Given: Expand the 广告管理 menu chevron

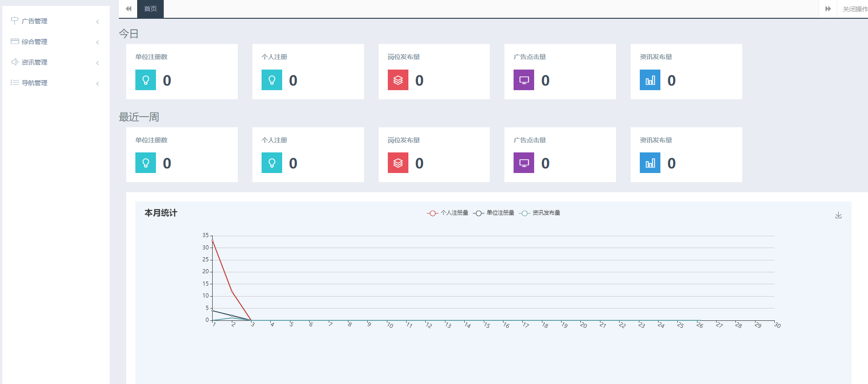Looking at the screenshot, I should point(97,22).
